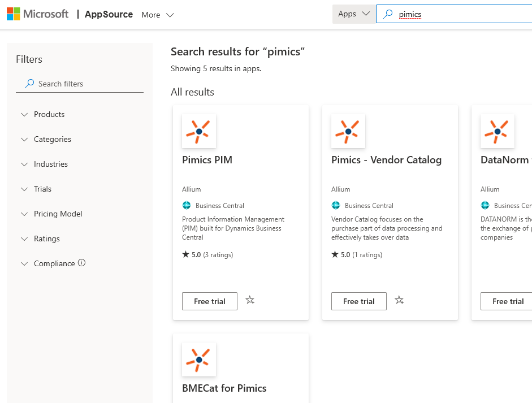
Task: Click "5.0 (3 ratings)" on Pimics PIM
Action: 213,255
